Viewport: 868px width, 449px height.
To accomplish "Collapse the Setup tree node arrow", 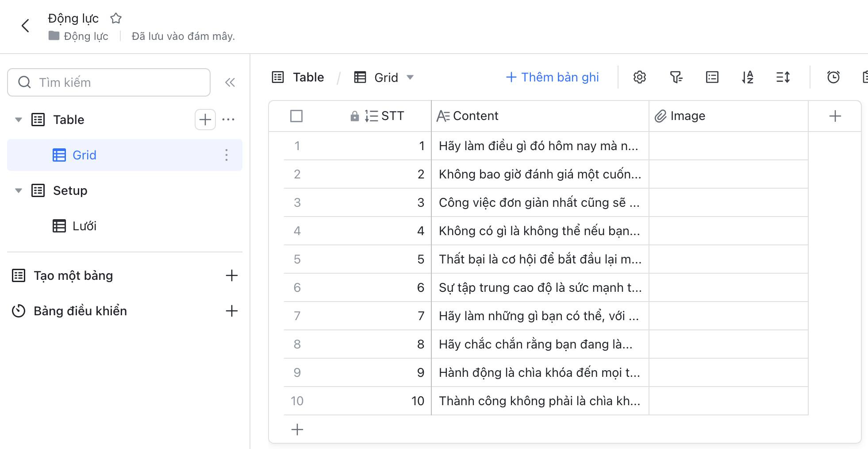I will coord(19,190).
